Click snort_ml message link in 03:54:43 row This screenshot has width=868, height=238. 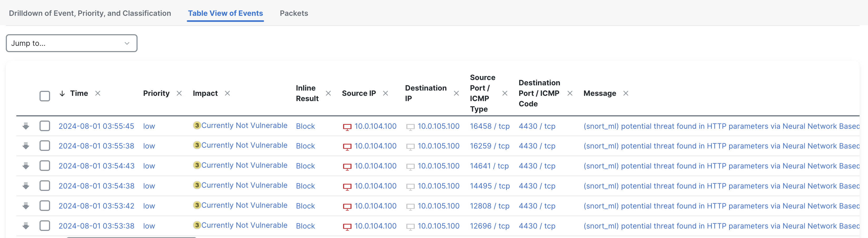721,166
